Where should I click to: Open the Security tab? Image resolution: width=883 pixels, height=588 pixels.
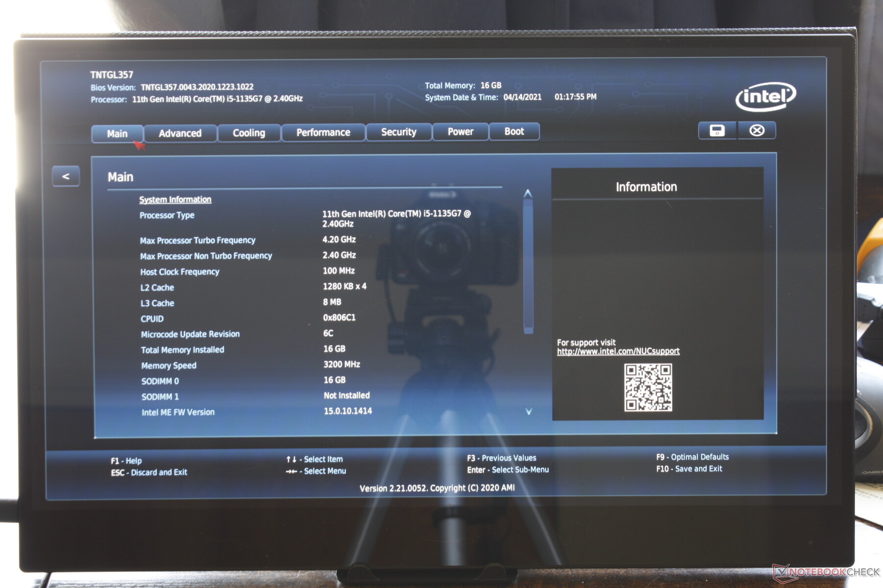[399, 132]
